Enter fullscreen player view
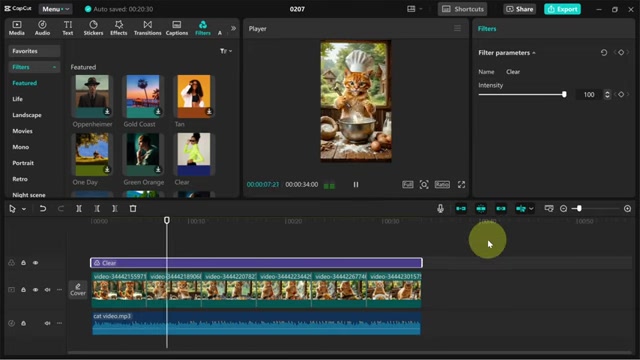This screenshot has height=360, width=640. (461, 184)
